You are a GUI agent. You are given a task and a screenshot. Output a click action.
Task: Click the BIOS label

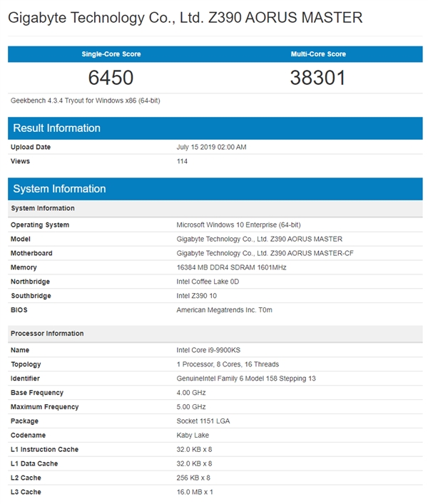(19, 310)
